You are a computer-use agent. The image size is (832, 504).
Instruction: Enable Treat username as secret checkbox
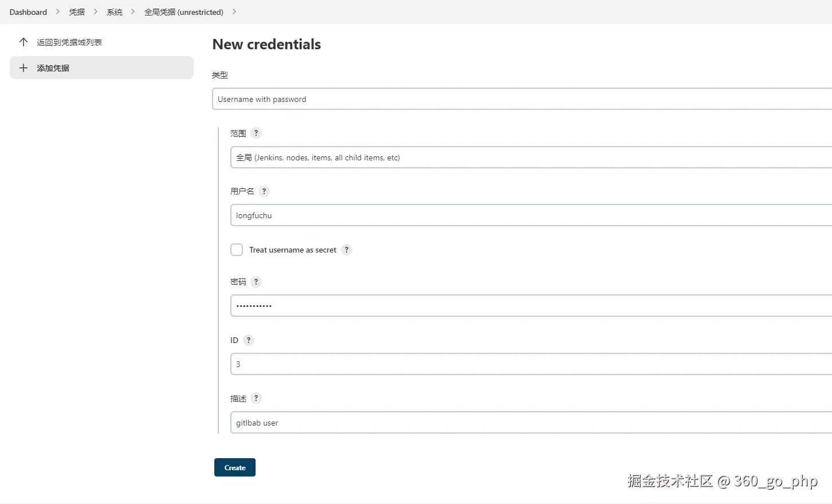pos(237,250)
